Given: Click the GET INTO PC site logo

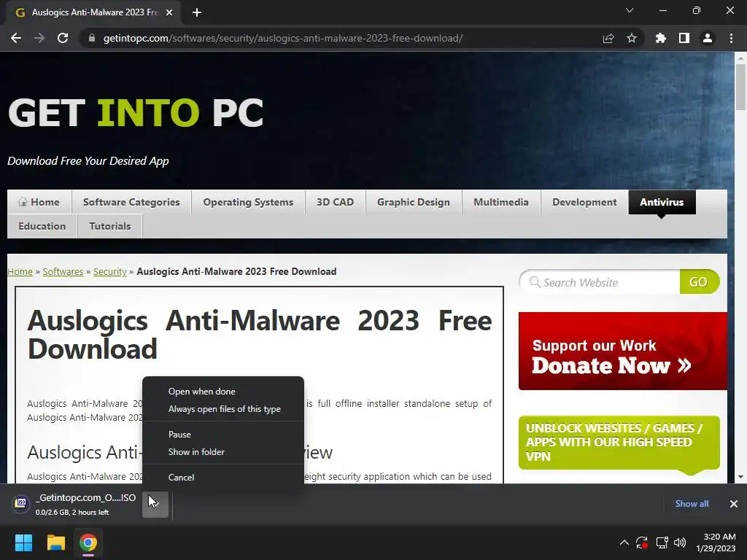Looking at the screenshot, I should 136,113.
